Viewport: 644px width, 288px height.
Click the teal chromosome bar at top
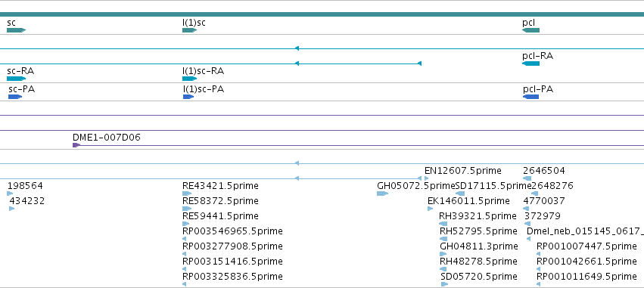(322, 14)
